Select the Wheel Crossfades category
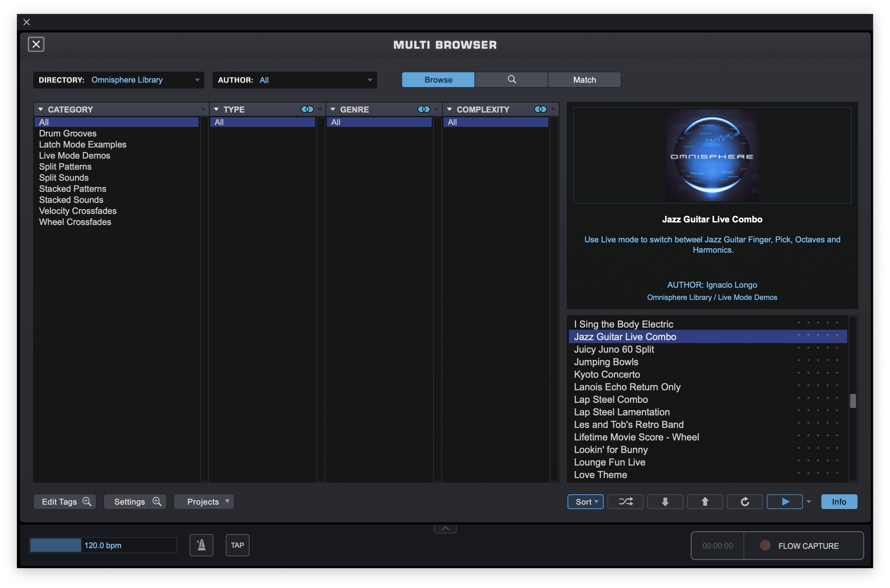The width and height of the screenshot is (890, 588). pos(116,222)
